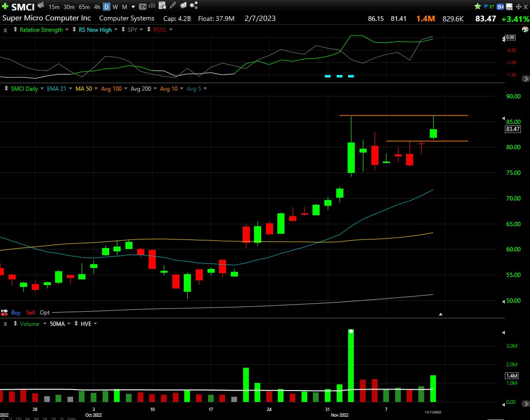Switch to the 4h timeframe
This screenshot has width=530, height=420.
coord(97,7)
